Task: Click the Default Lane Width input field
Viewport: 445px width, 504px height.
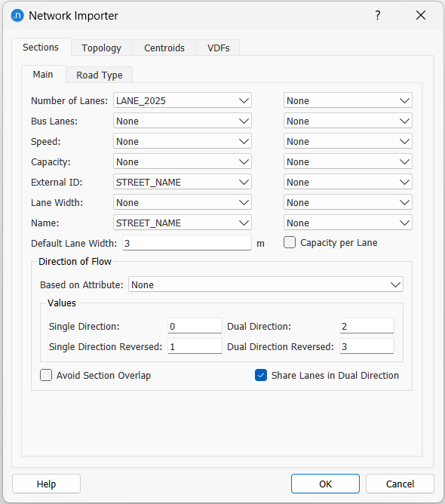Action: click(x=187, y=243)
